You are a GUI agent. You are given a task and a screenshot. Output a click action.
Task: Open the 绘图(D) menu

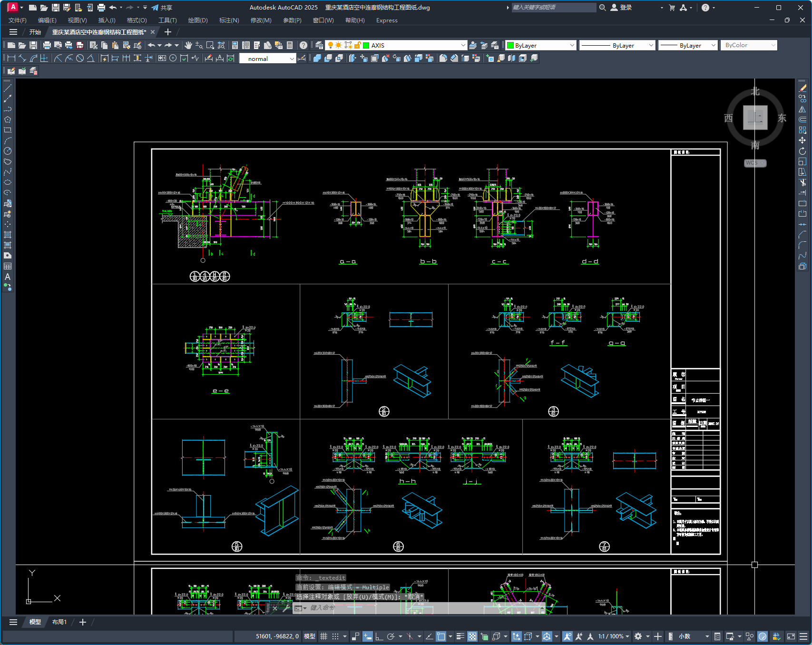198,20
